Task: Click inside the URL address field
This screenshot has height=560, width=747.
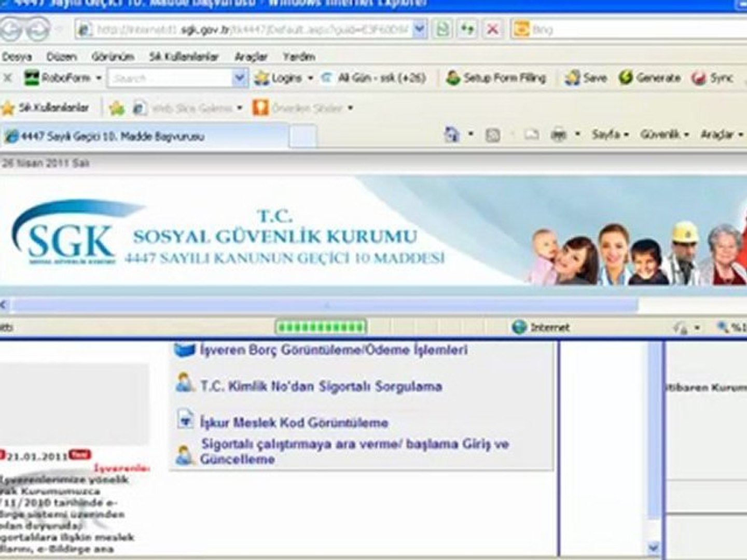Action: (x=252, y=30)
